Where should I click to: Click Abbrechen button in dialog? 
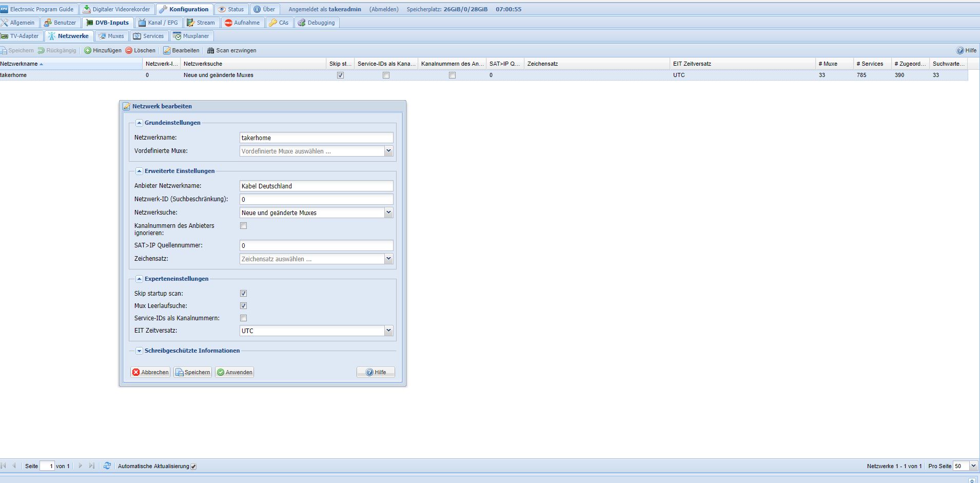(150, 372)
